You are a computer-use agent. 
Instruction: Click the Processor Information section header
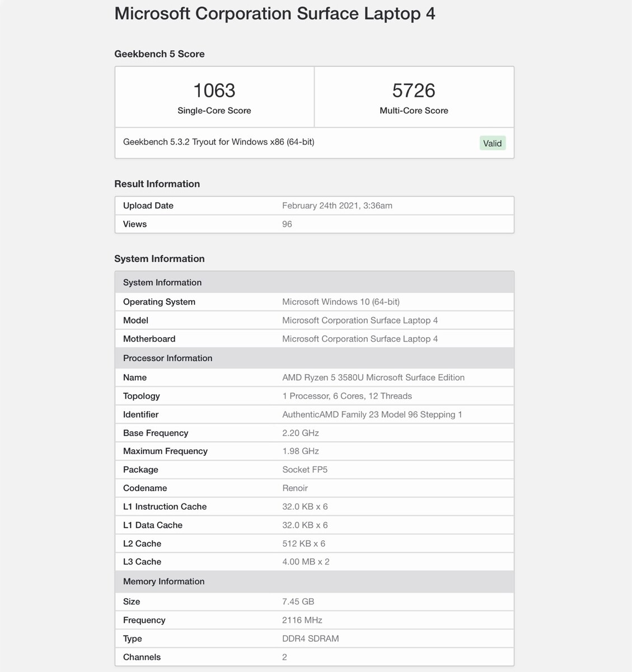pos(167,358)
